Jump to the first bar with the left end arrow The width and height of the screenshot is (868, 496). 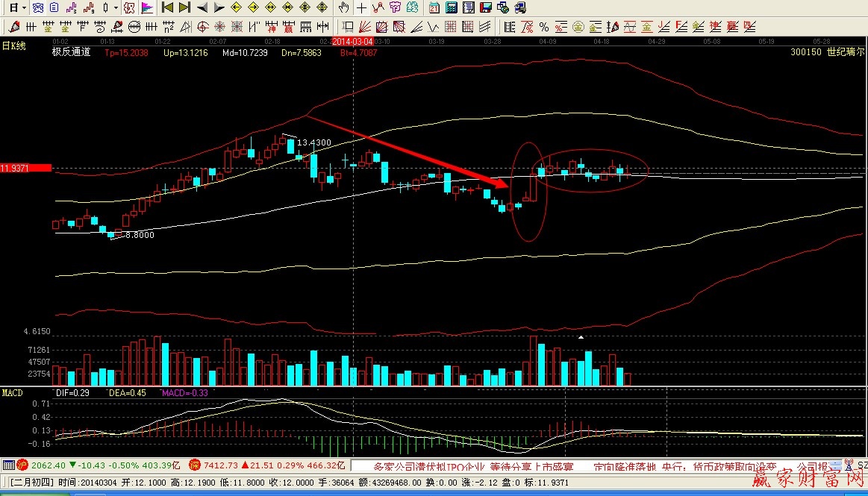click(168, 8)
